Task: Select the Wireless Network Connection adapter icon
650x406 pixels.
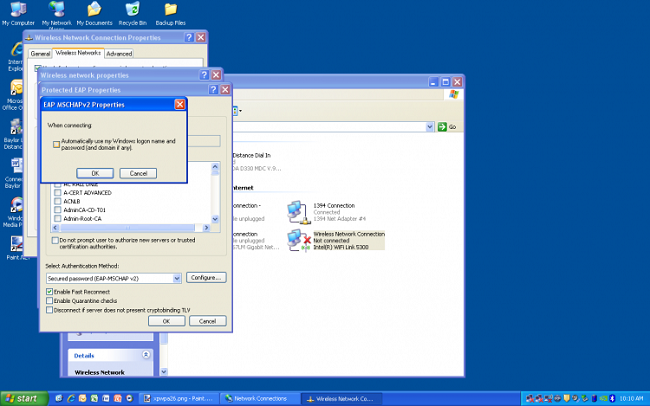Action: pos(298,240)
